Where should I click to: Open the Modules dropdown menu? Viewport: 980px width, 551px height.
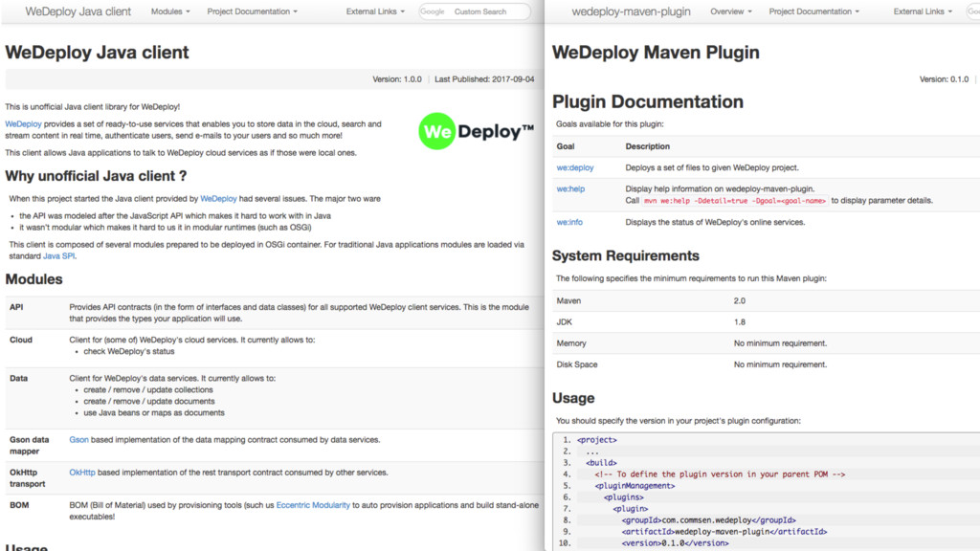(170, 11)
